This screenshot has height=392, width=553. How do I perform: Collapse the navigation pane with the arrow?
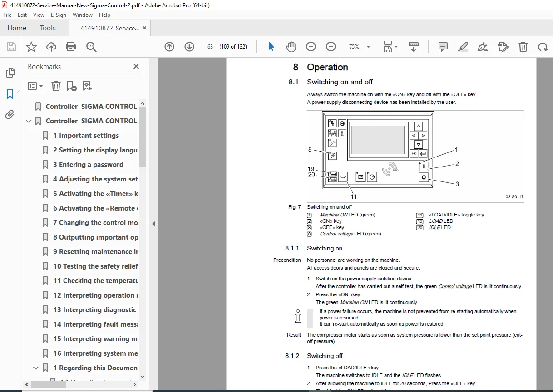click(153, 224)
